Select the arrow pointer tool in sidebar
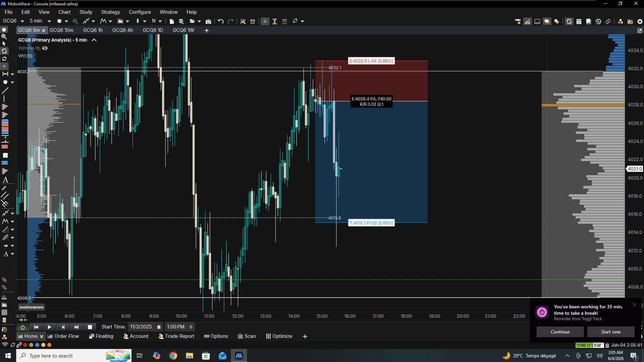The height and width of the screenshot is (362, 644). 4,44
